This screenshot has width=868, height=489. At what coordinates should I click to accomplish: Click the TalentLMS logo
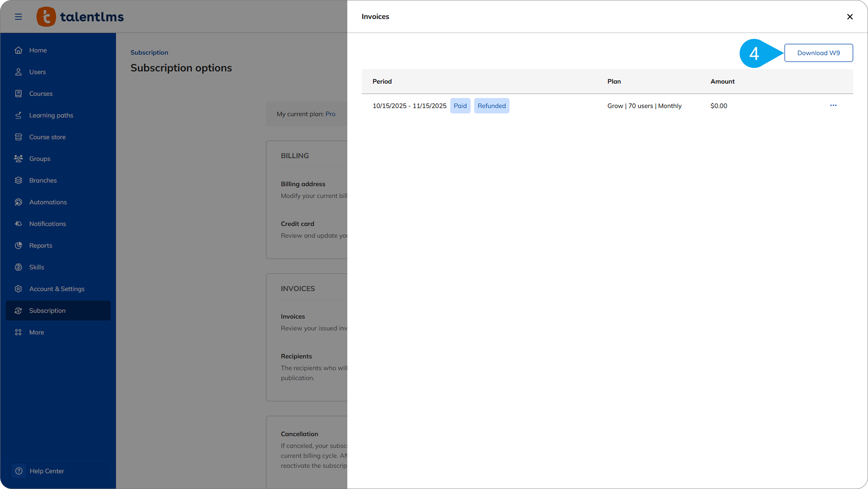[x=80, y=17]
